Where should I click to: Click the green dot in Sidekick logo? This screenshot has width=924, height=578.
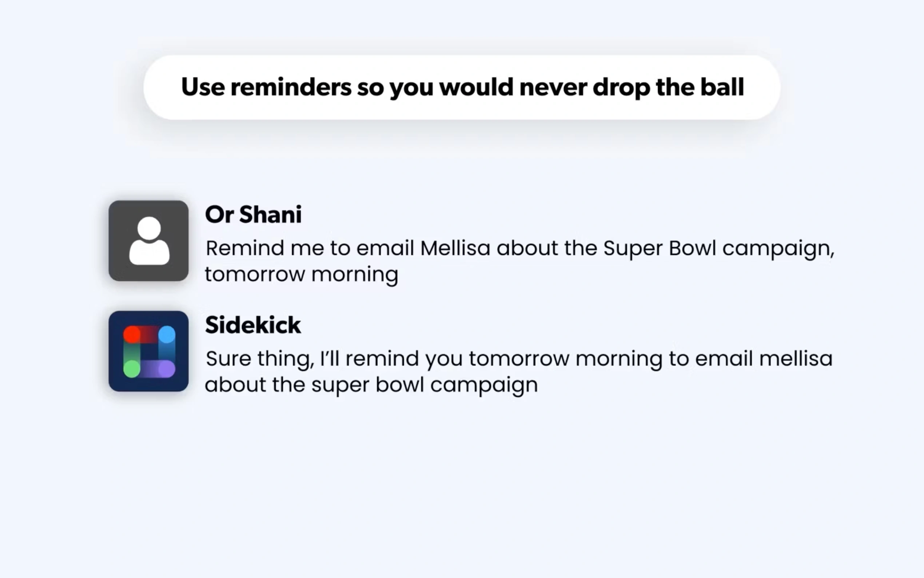[132, 369]
